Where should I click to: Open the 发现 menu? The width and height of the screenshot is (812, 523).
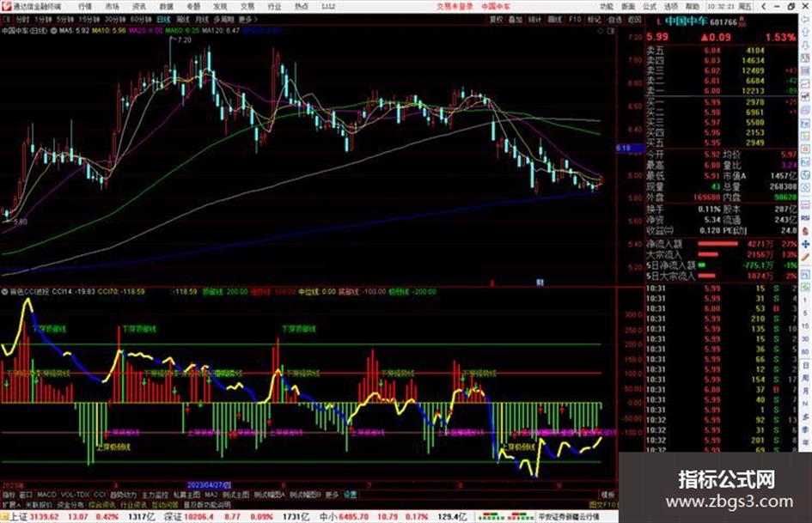[x=220, y=6]
